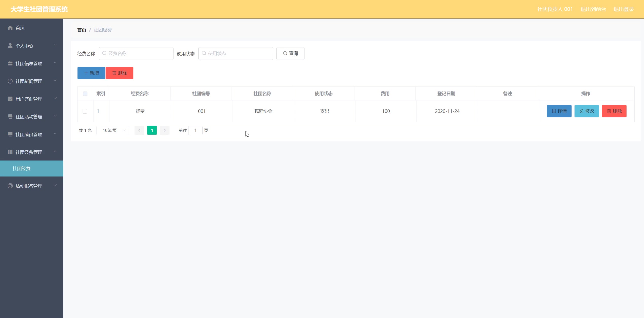Click the 修改 button in row 1

[x=586, y=111]
